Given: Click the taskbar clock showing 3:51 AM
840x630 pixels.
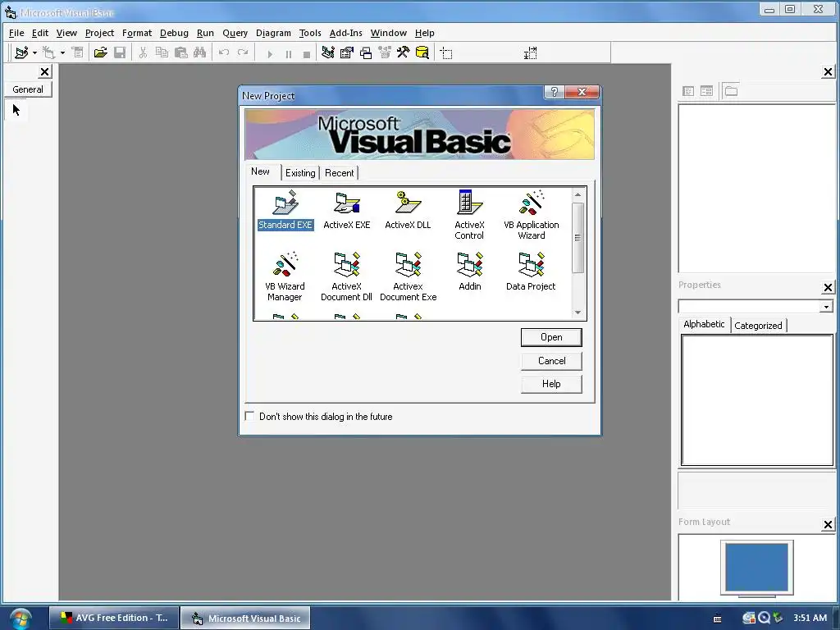Looking at the screenshot, I should click(810, 618).
